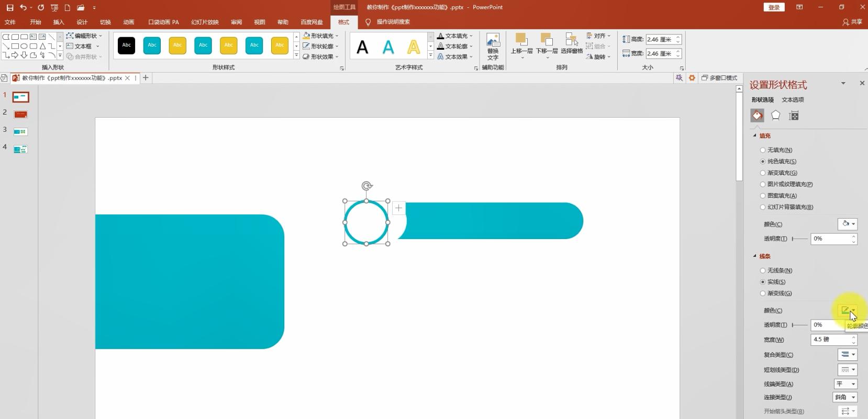Click the 替换文字 alt text icon
Viewport: 868px width, 419px height.
(493, 47)
